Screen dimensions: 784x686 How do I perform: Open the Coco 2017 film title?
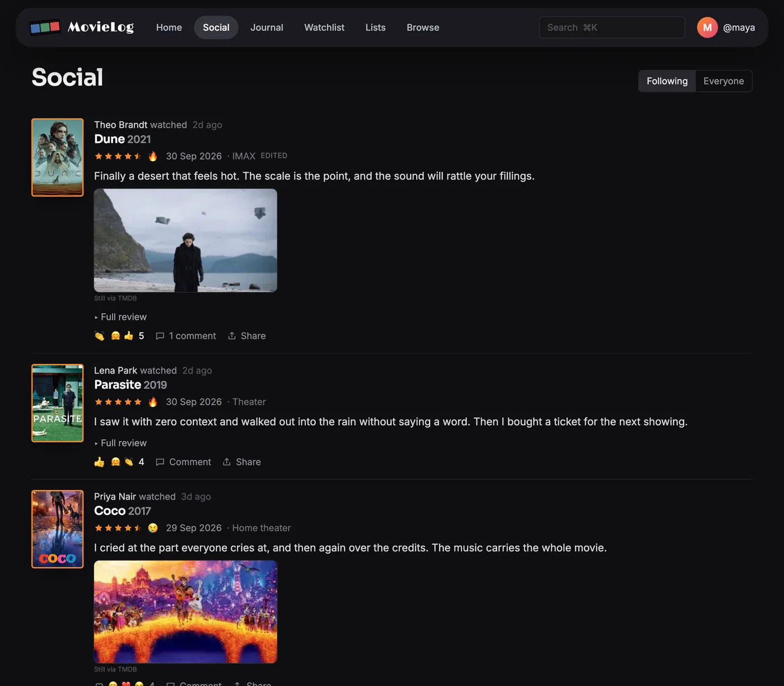click(x=123, y=511)
